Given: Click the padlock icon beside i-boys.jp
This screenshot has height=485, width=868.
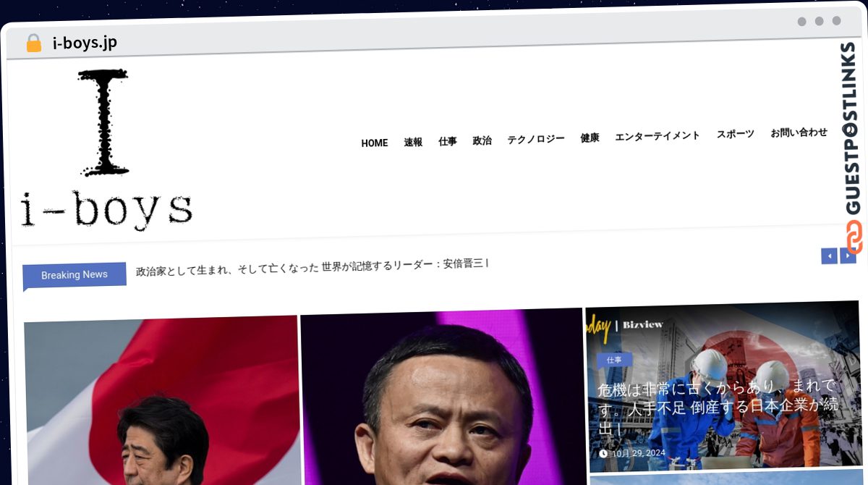Looking at the screenshot, I should click(x=33, y=43).
